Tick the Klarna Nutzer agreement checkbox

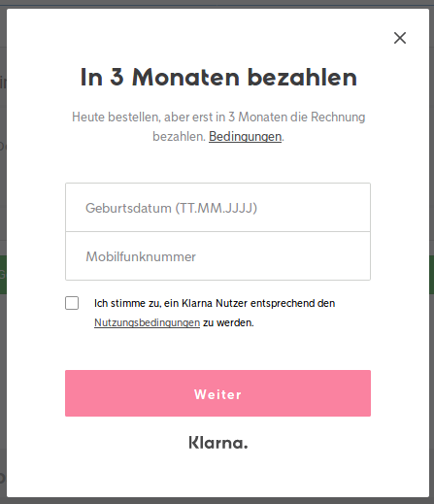72,303
